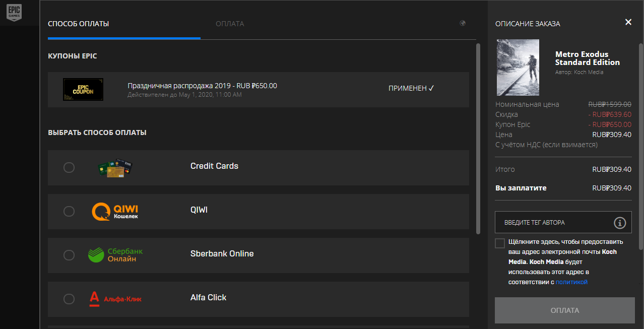Click the Итого total amount 309.40
The width and height of the screenshot is (644, 329).
612,169
